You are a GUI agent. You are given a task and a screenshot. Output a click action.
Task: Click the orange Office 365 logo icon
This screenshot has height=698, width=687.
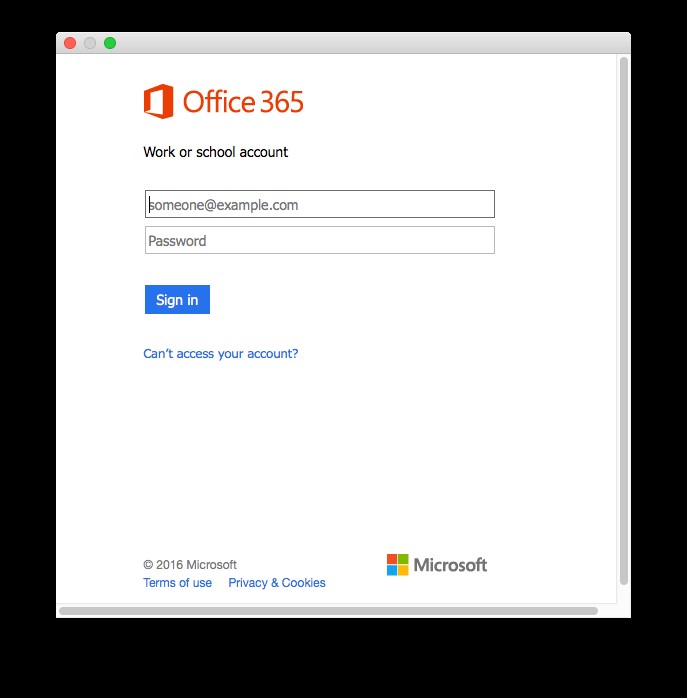159,101
